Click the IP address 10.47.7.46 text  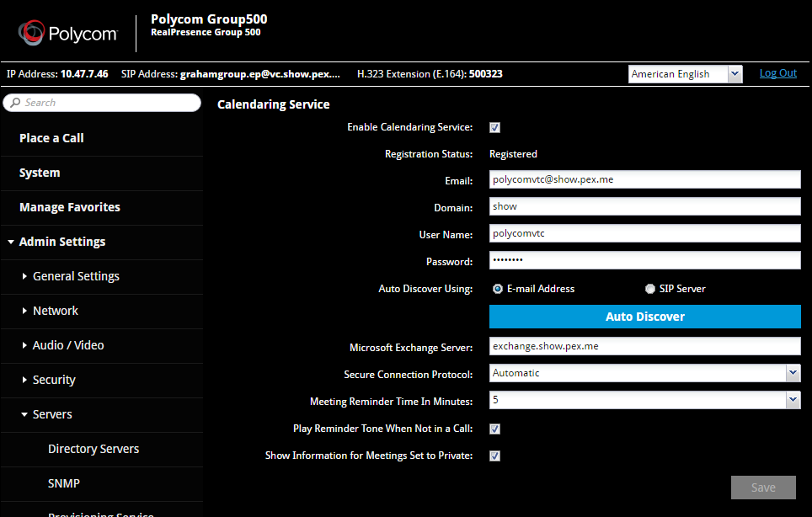[84, 74]
